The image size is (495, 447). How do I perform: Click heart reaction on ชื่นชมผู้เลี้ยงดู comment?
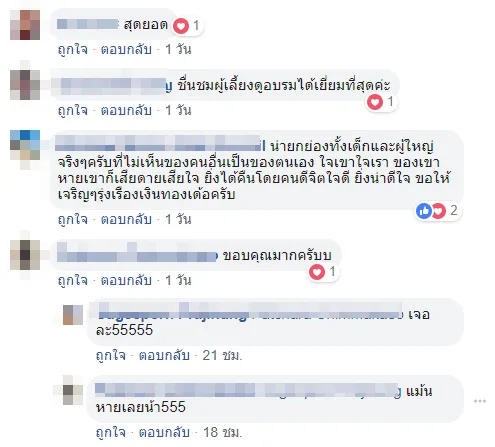[375, 102]
